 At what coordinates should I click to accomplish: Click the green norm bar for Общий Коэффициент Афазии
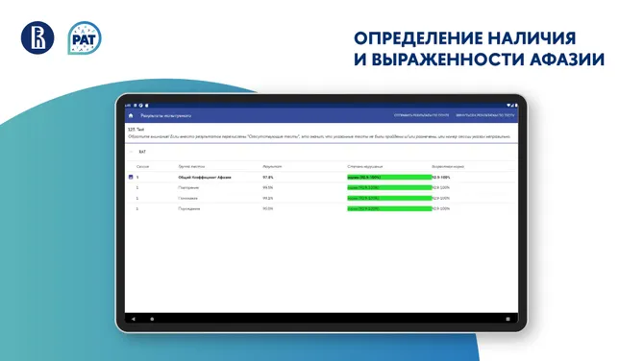[389, 178]
